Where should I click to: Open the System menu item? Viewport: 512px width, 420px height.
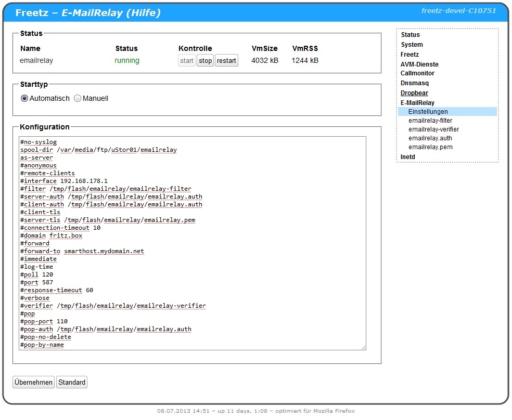(412, 45)
